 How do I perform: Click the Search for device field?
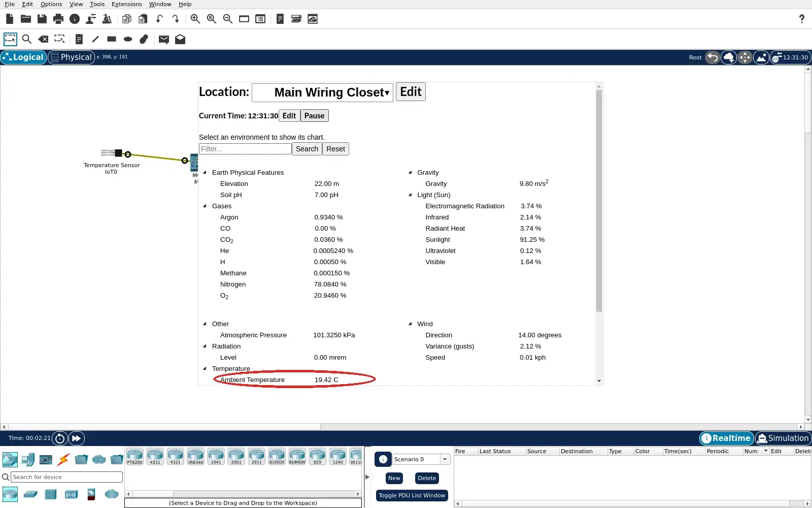[67, 477]
